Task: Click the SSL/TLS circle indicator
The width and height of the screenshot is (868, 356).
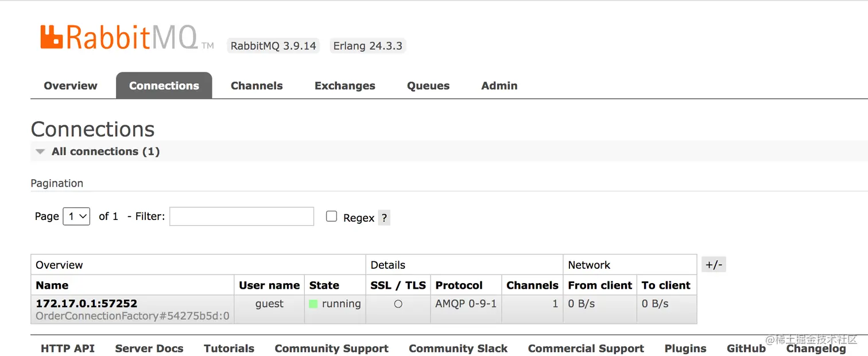Action: (x=398, y=304)
